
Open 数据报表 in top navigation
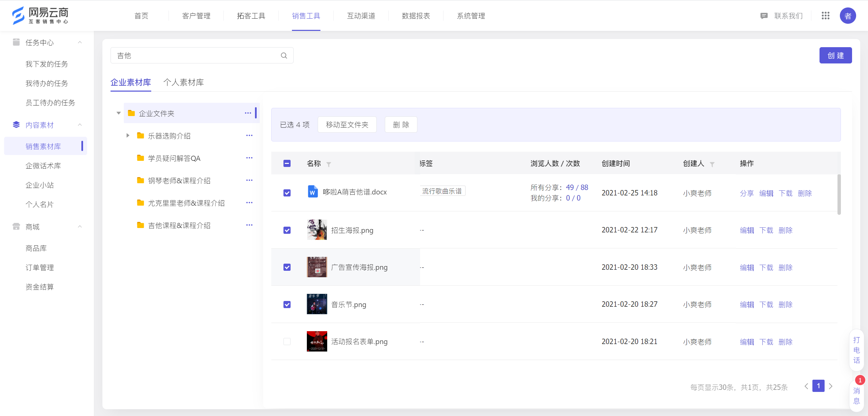(416, 16)
